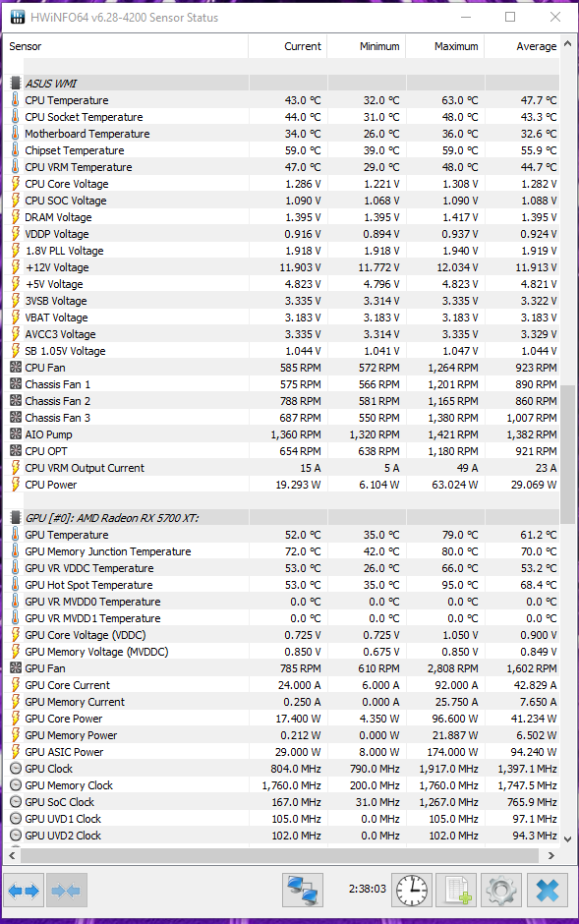Screen dimensions: 579x924
Task: Click the CPU Fan row fan icon
Action: point(16,367)
